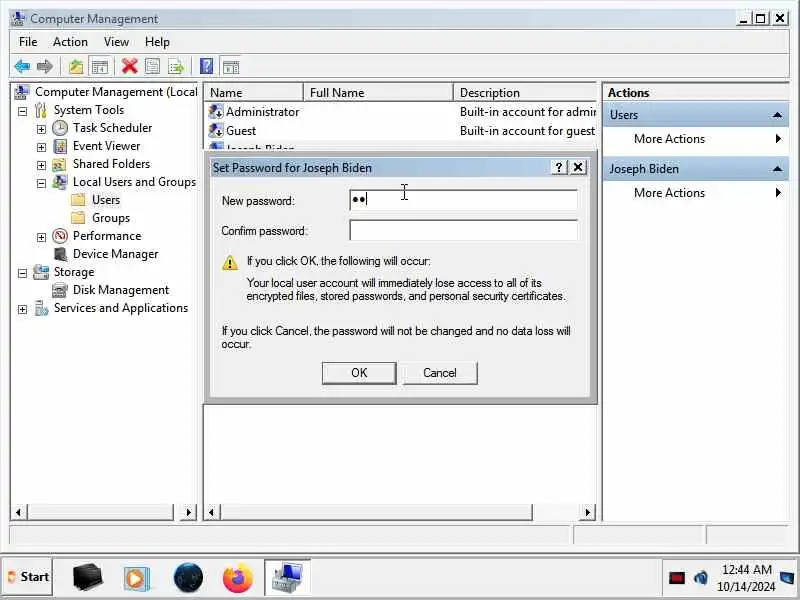Collapse the Users section in Actions pane
This screenshot has height=600, width=800.
point(777,115)
